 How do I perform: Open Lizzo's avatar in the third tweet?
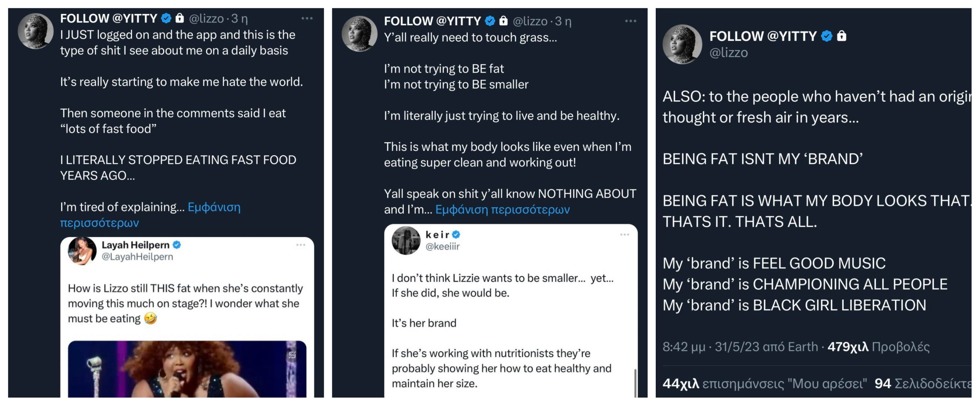[682, 44]
